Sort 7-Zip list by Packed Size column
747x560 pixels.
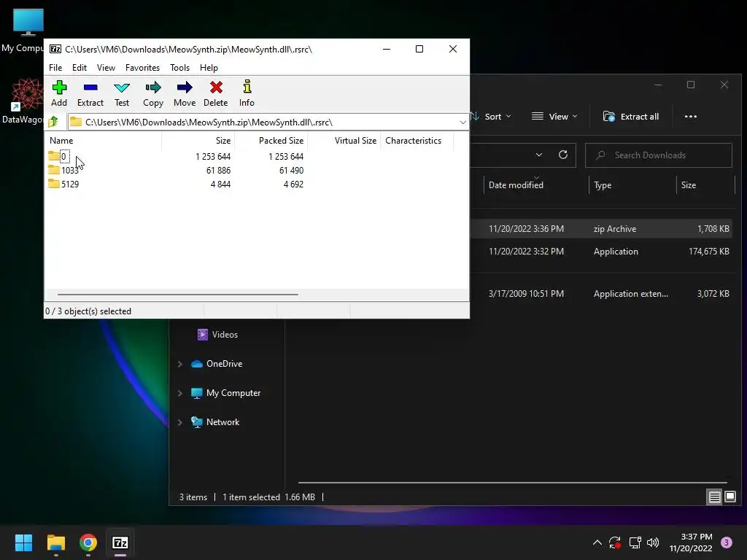pos(271,141)
